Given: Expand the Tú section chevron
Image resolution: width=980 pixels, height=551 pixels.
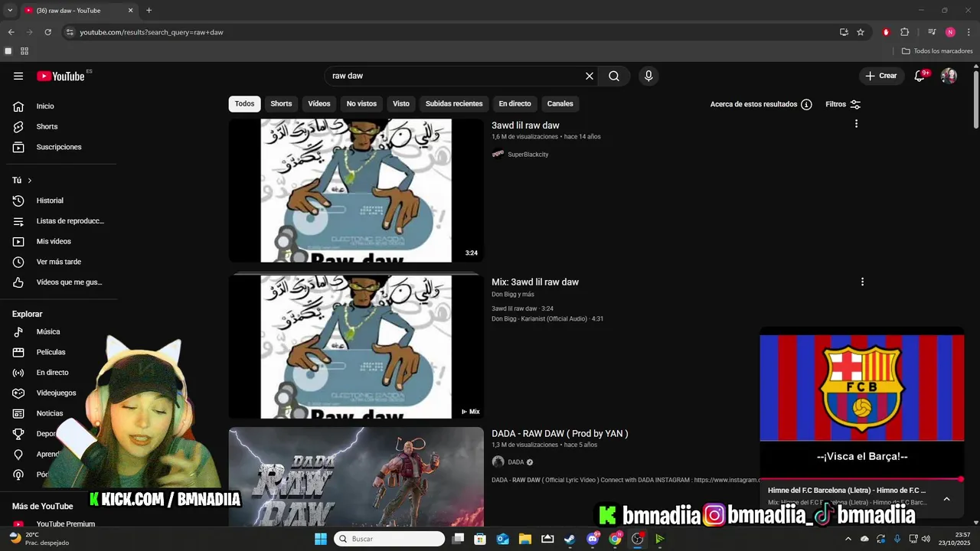Looking at the screenshot, I should [30, 181].
